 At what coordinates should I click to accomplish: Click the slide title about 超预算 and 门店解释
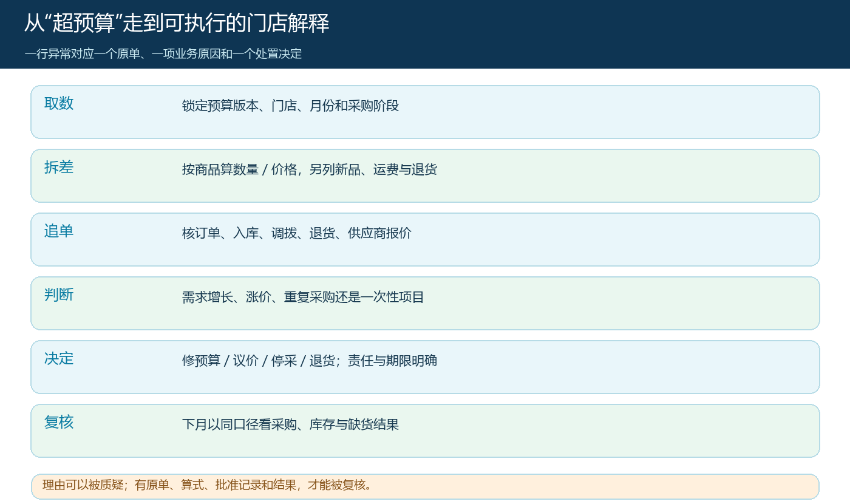click(x=177, y=24)
